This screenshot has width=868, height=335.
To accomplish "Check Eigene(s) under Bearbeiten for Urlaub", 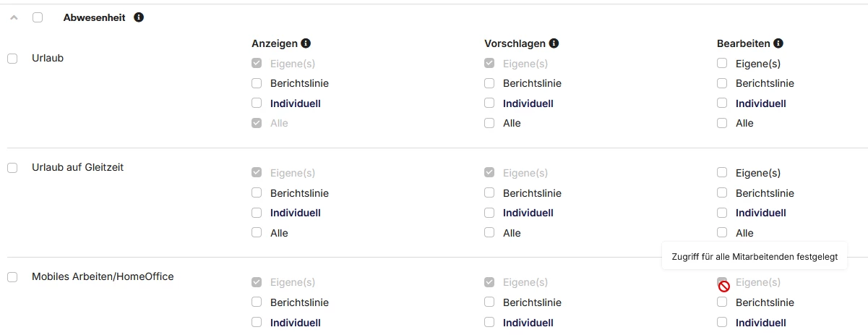I will (722, 64).
